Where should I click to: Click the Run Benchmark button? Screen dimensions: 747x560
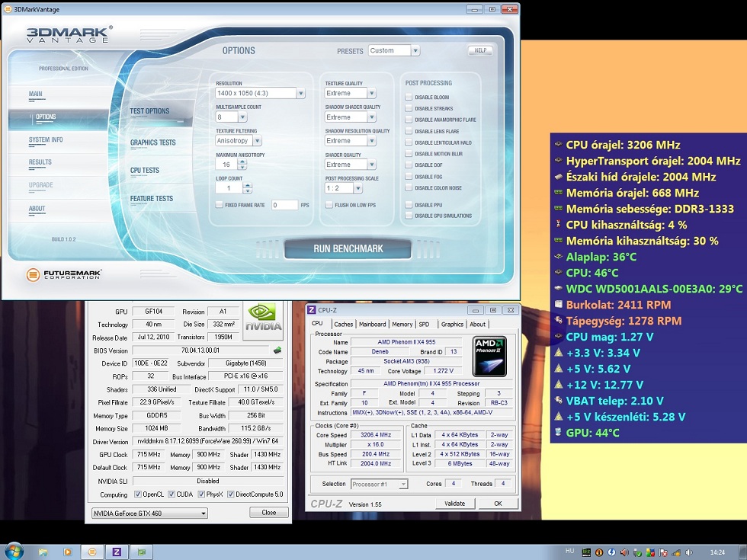coord(348,248)
